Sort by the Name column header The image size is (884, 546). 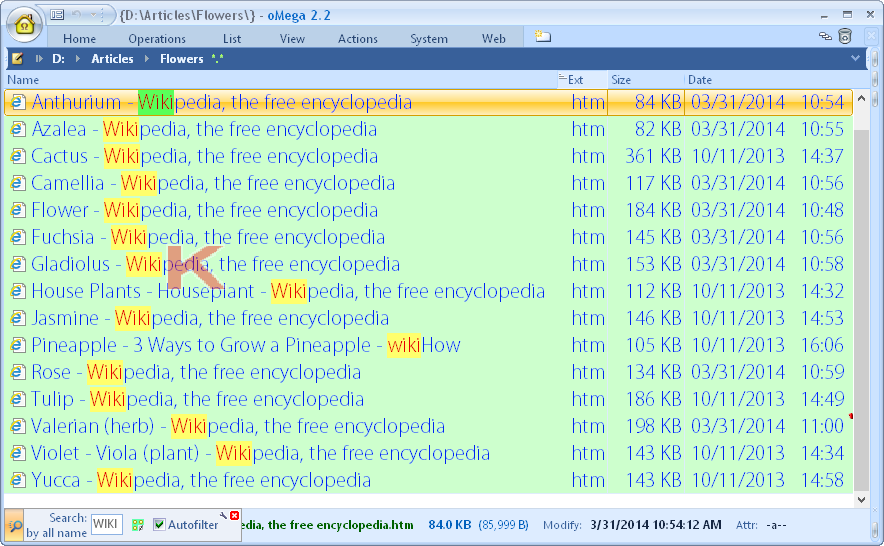click(x=281, y=80)
